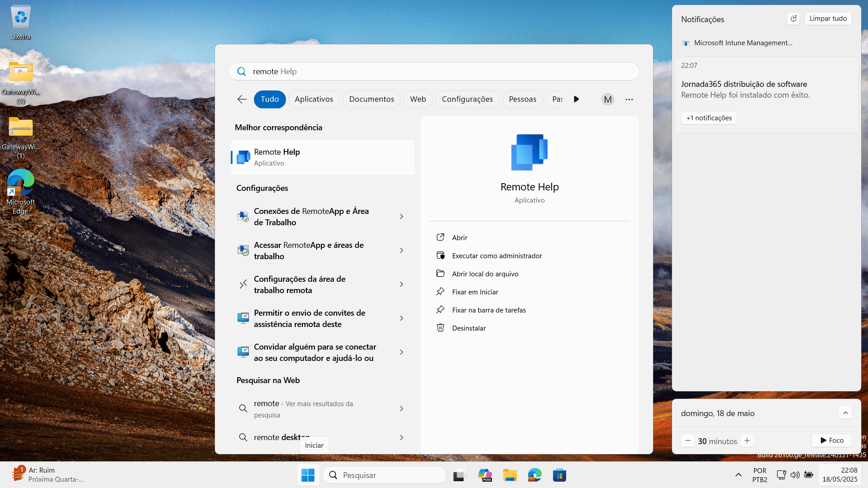Screen dimensions: 868x488
Task: Open the three-dots options menu in search
Action: pyautogui.click(x=629, y=99)
